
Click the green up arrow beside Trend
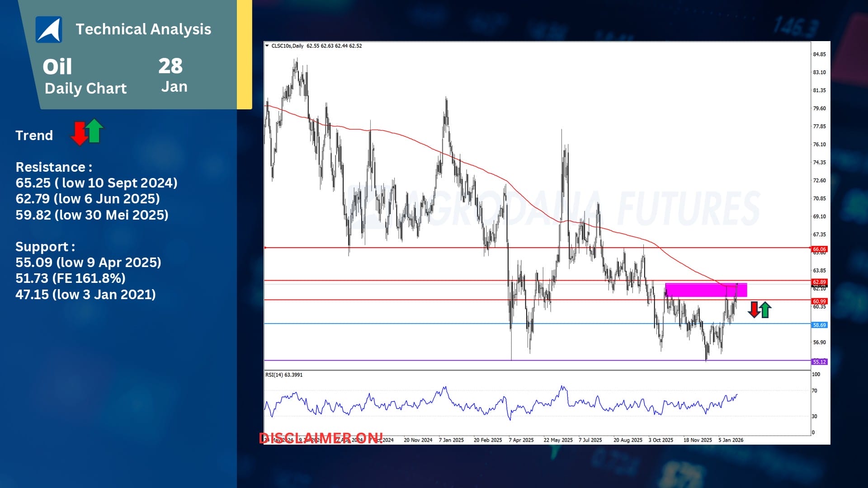94,131
